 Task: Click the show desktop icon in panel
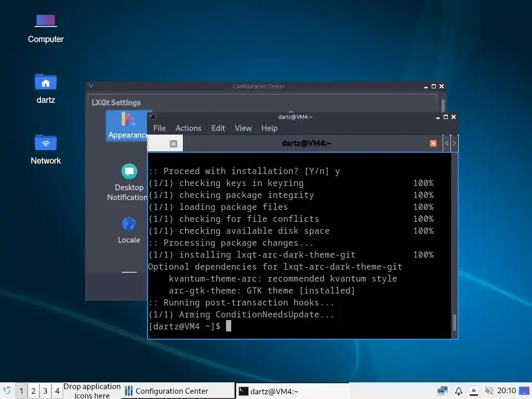coord(524,391)
